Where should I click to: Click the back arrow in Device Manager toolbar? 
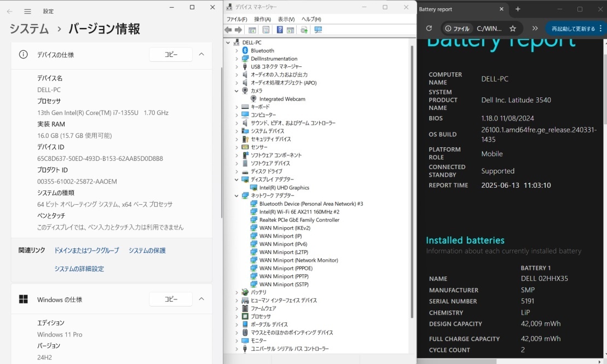tap(228, 30)
